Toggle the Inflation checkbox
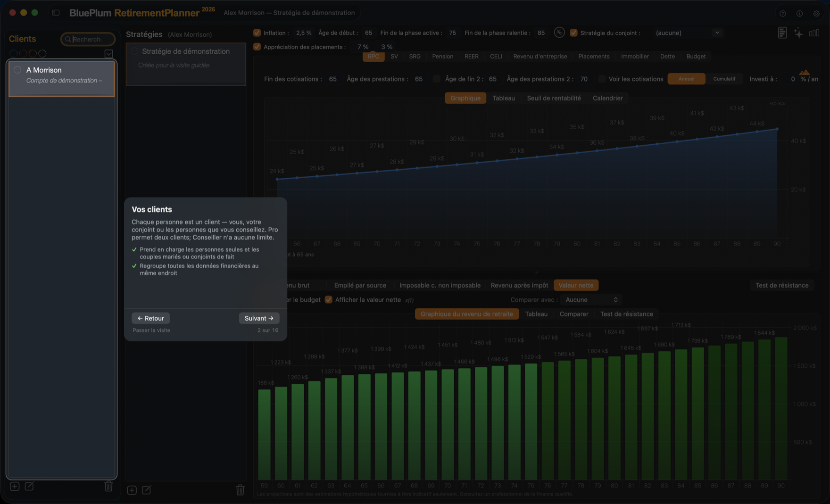 click(x=257, y=33)
